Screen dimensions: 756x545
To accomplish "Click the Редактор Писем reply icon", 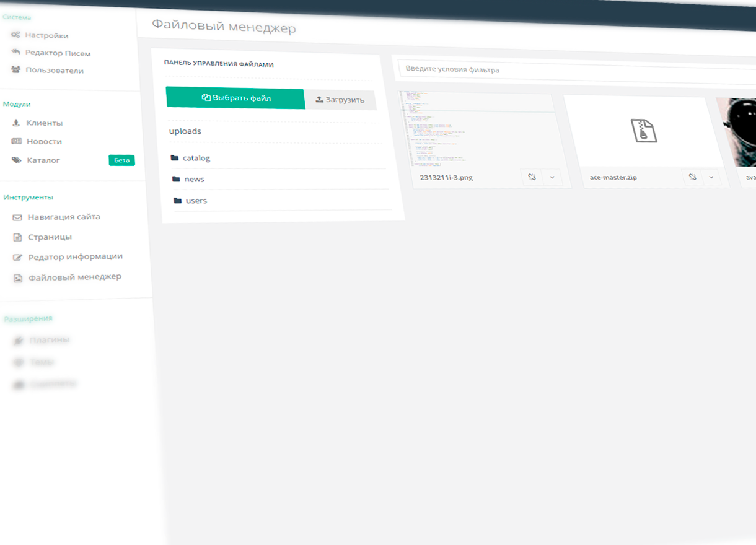I will (15, 52).
